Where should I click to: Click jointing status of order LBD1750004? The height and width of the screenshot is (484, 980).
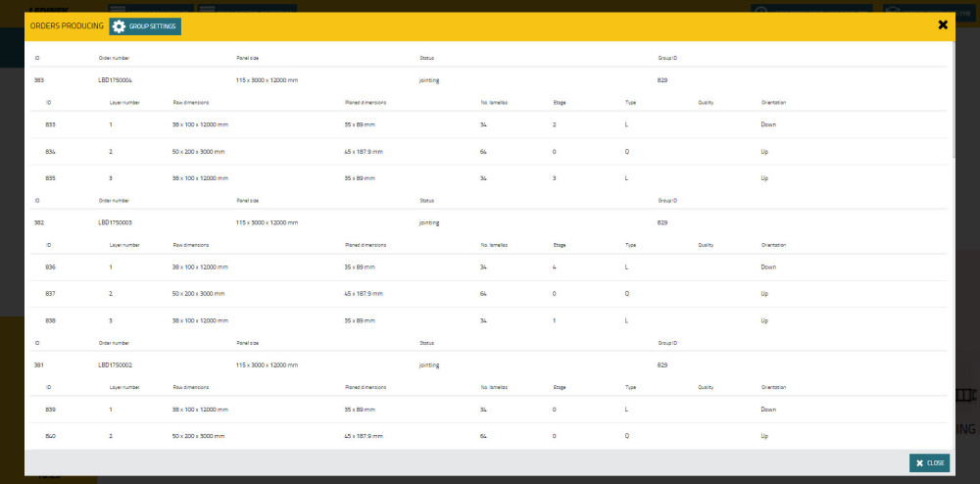pyautogui.click(x=429, y=79)
